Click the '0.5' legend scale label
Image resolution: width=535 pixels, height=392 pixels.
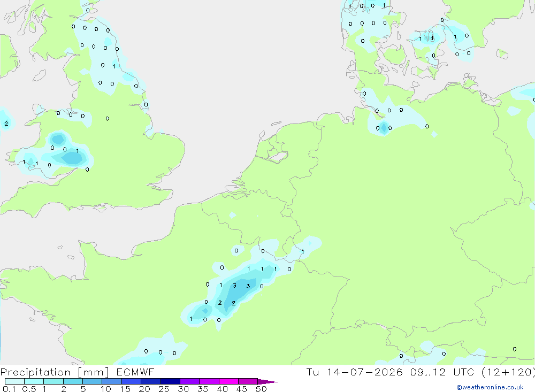29,389
